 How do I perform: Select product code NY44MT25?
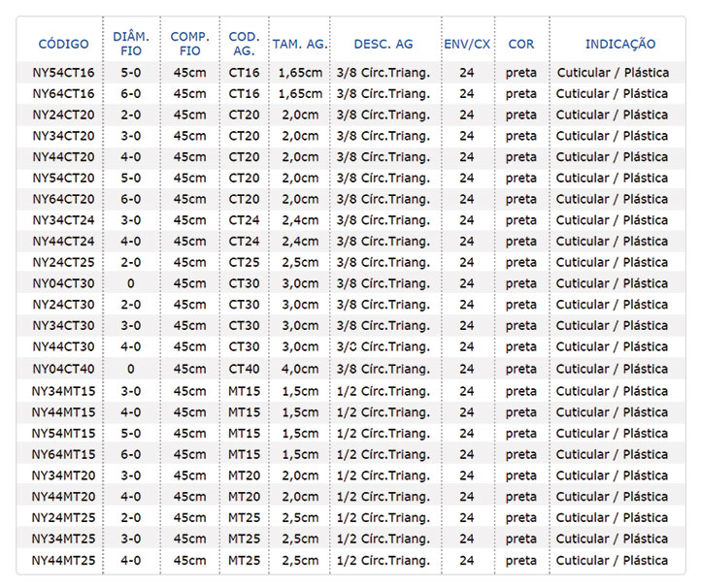[63, 560]
